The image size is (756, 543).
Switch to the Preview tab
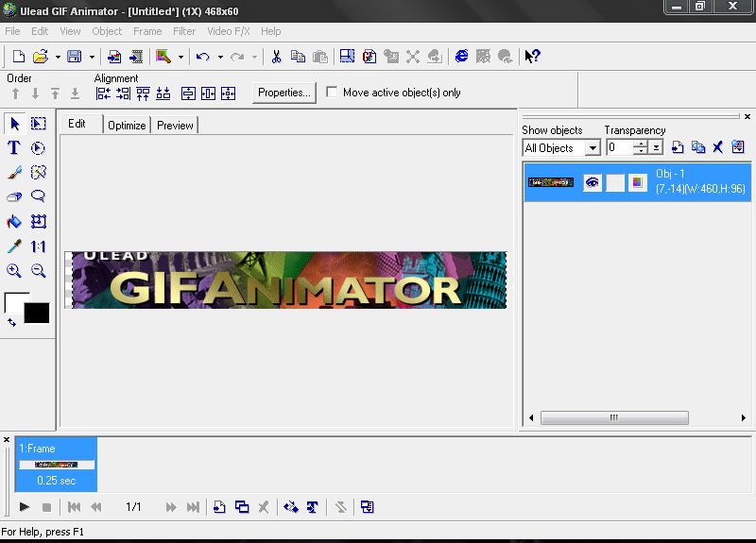tap(175, 126)
